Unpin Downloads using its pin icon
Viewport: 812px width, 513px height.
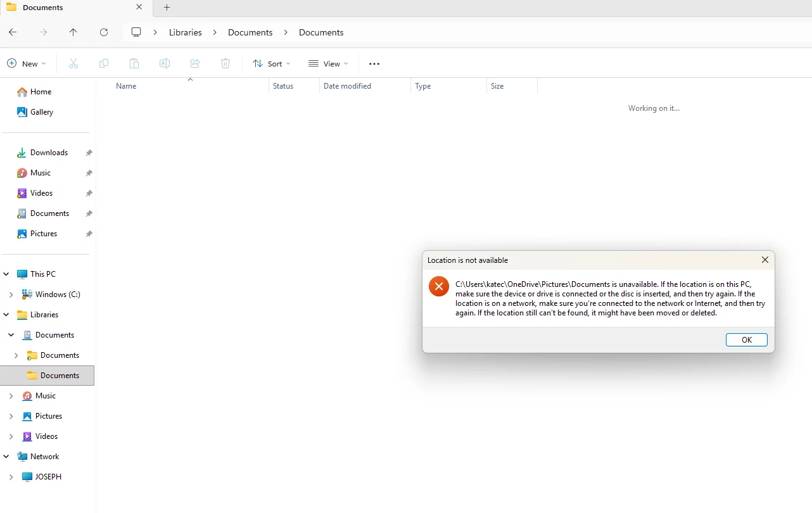(89, 153)
